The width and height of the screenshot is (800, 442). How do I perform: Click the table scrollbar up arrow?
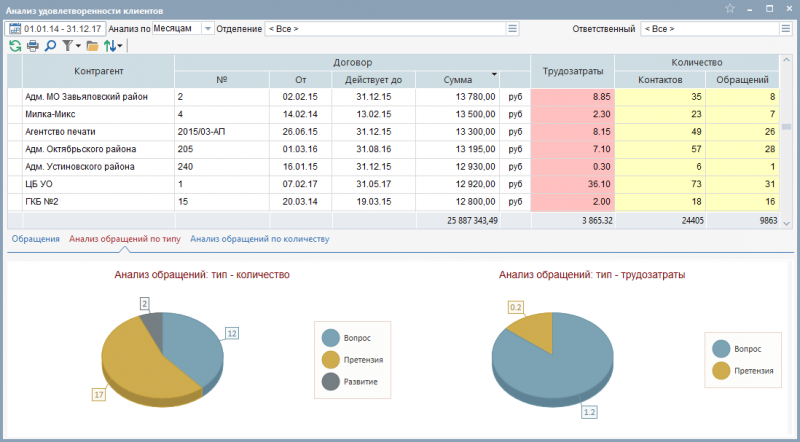(786, 60)
